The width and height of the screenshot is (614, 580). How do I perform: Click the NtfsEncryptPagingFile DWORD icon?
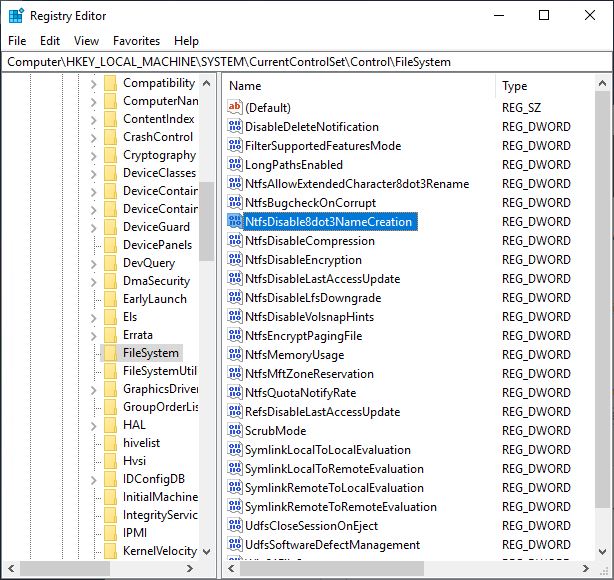point(235,335)
